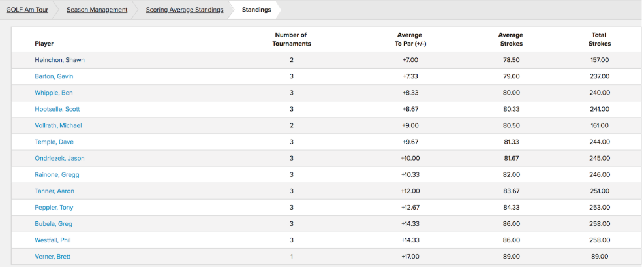This screenshot has width=644, height=267.
Task: Open Tanner, Aaron player link
Action: pos(54,191)
